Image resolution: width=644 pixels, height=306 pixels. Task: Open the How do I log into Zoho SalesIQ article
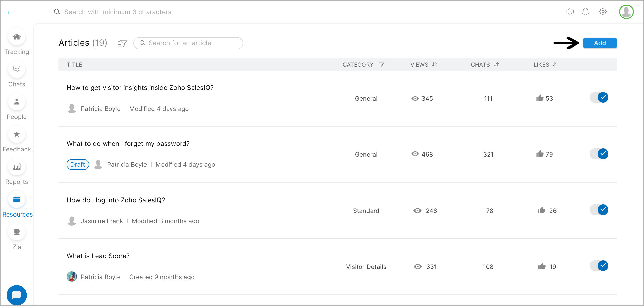click(x=116, y=200)
